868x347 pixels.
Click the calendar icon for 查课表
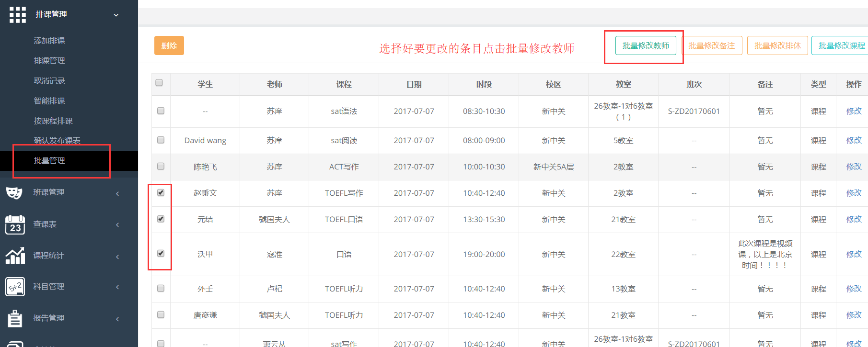15,224
